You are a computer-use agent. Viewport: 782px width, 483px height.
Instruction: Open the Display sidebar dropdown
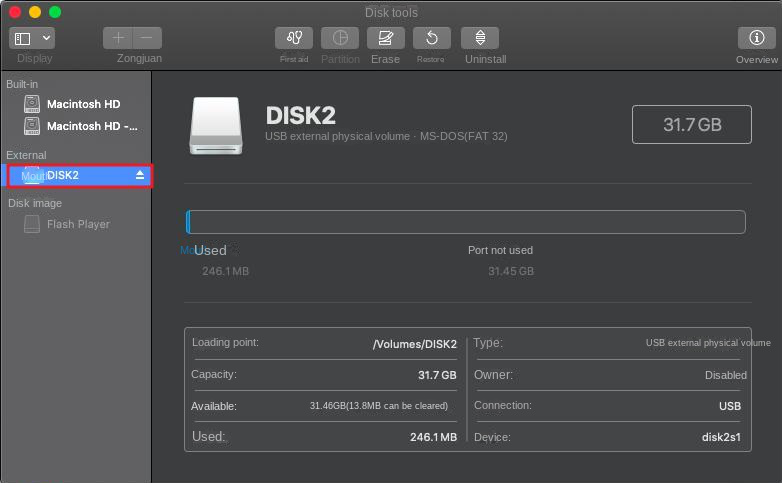click(33, 38)
